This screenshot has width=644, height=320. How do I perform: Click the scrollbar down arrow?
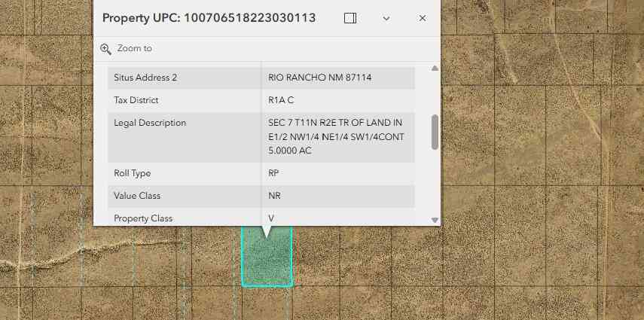click(435, 220)
